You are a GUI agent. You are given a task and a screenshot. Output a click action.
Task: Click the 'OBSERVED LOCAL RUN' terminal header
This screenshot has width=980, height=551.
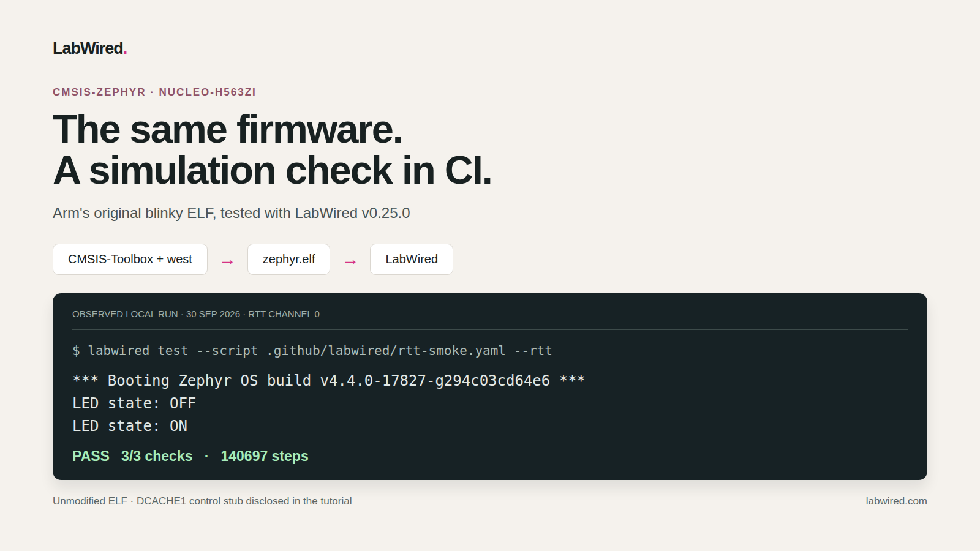[x=196, y=314]
